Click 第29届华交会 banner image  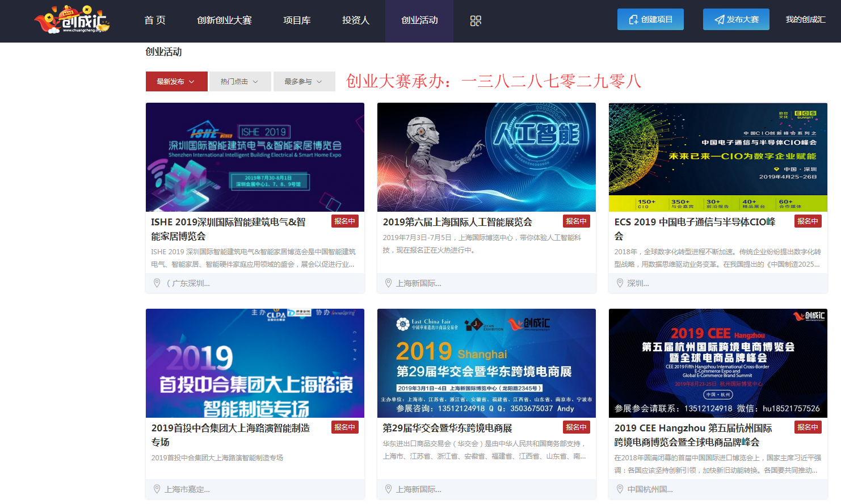(x=486, y=363)
